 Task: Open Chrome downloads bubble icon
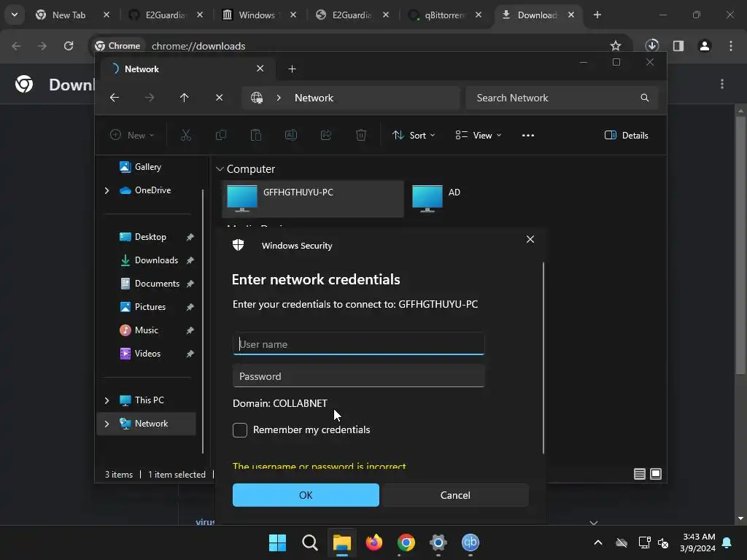click(651, 46)
